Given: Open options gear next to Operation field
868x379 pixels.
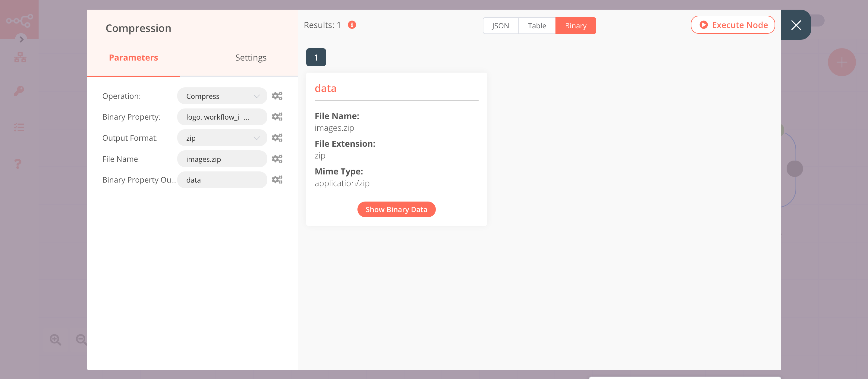Looking at the screenshot, I should tap(277, 96).
